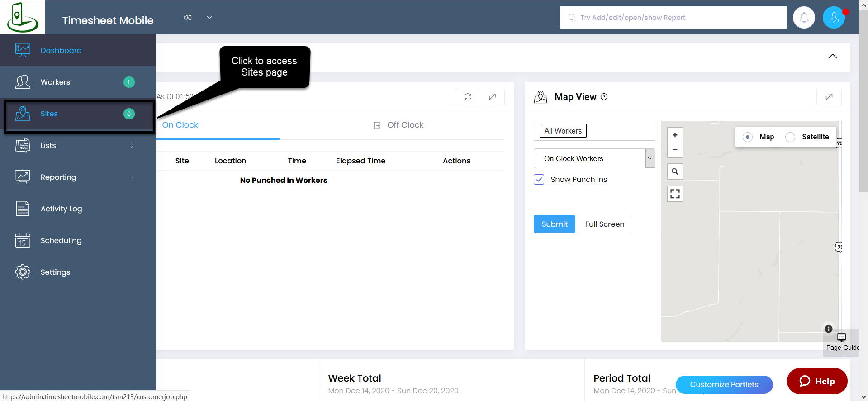The image size is (868, 401).
Task: Click the Map View help question mark icon
Action: pos(604,97)
